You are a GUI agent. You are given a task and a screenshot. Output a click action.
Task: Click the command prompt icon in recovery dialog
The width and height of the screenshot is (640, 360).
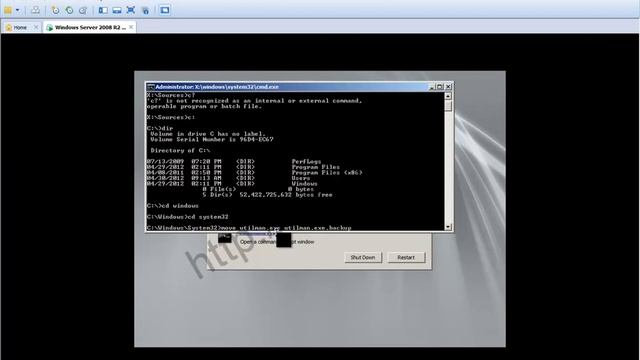(x=224, y=238)
